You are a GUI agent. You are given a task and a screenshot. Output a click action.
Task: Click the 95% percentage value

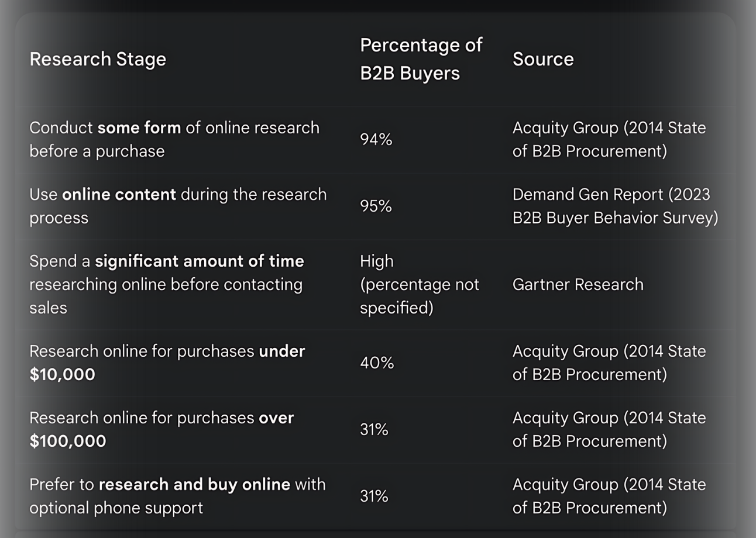376,206
